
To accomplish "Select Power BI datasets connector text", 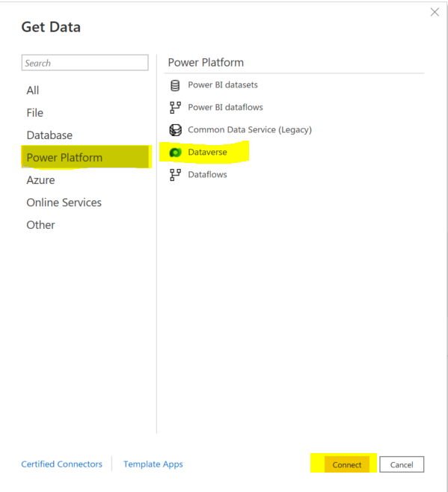I will tap(223, 84).
